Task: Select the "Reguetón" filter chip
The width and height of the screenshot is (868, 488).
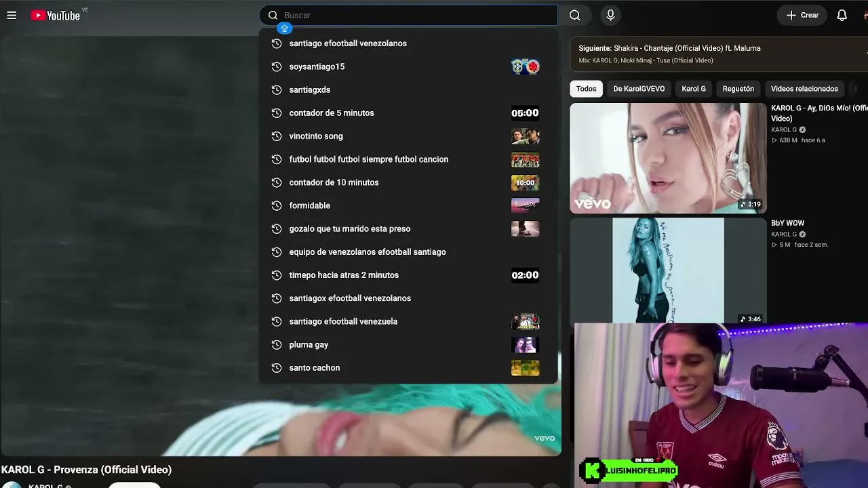Action: point(738,89)
